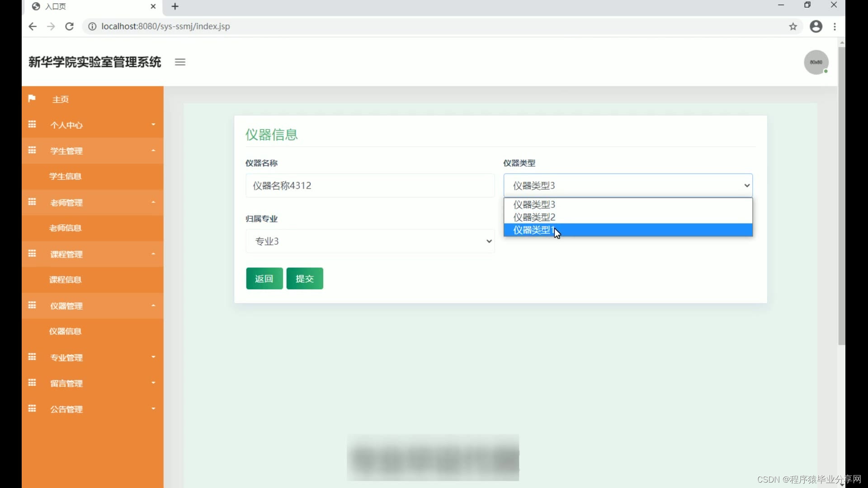Go back using the browser back arrow

pyautogui.click(x=33, y=27)
